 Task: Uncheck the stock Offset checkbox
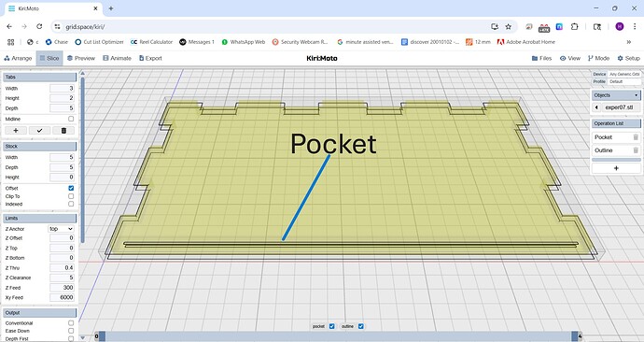pos(71,188)
